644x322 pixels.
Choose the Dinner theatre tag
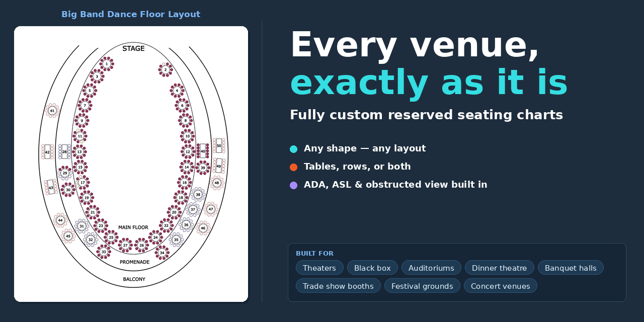(x=500, y=268)
